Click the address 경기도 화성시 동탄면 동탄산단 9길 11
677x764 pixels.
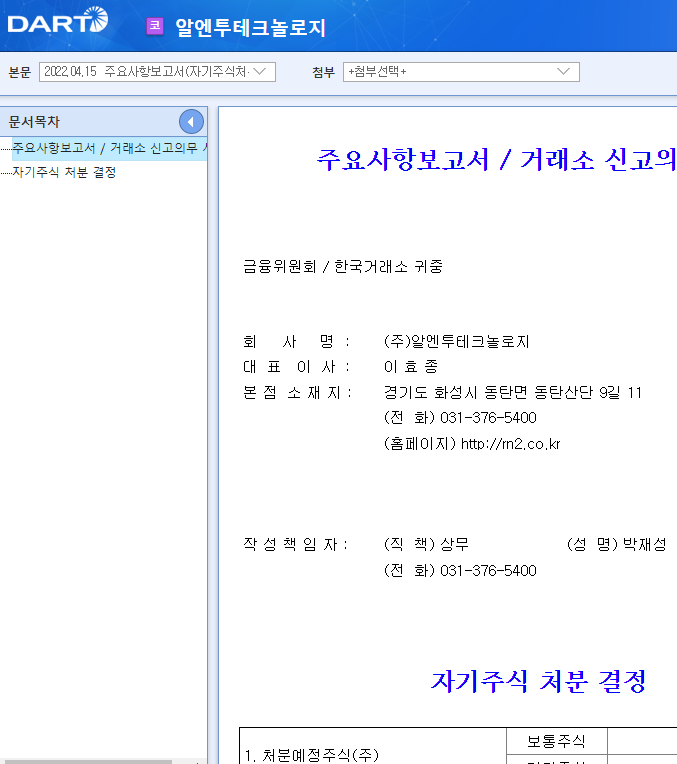[x=513, y=392]
